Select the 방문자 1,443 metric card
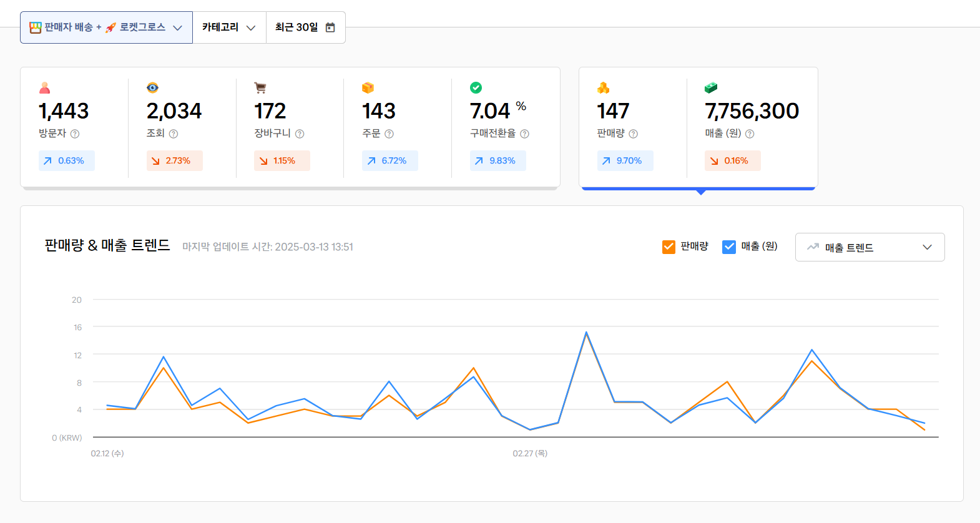This screenshot has height=523, width=980. (74, 128)
